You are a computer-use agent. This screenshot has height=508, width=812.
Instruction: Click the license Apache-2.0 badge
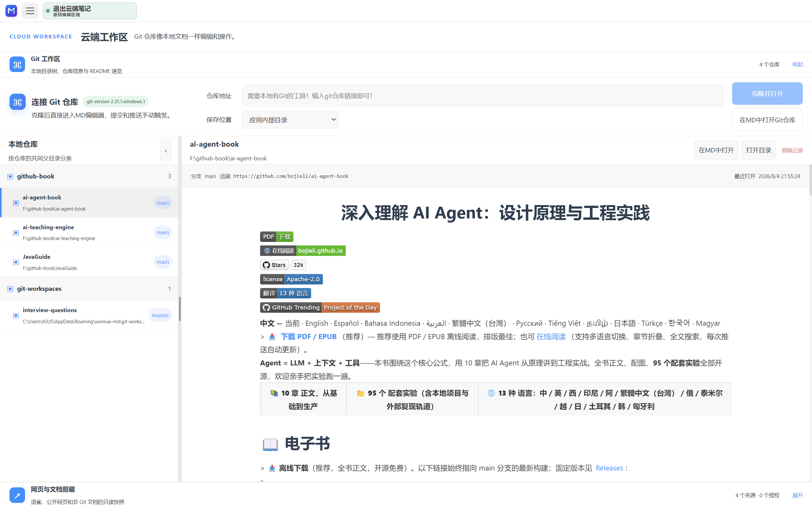(x=291, y=279)
